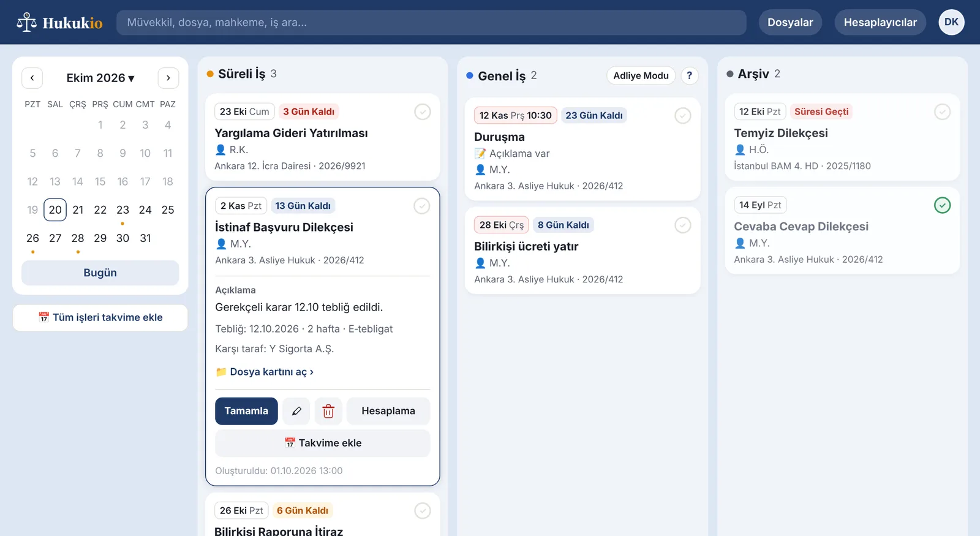This screenshot has width=980, height=536.
Task: Click the pencil edit icon
Action: pos(296,411)
